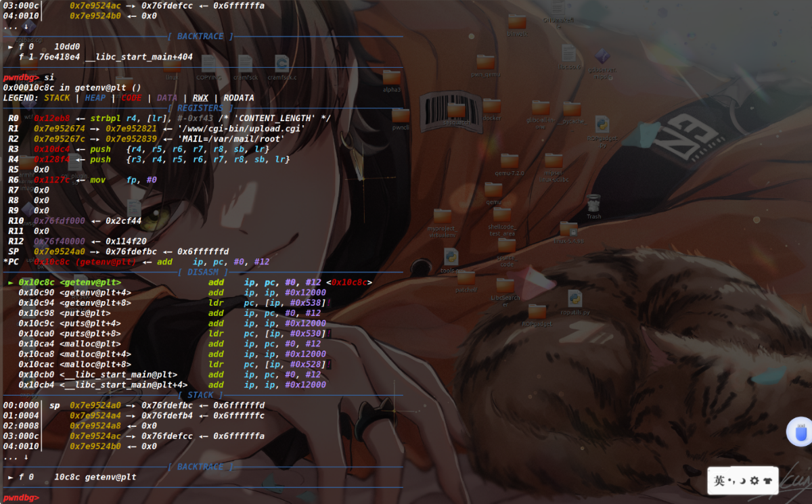The height and width of the screenshot is (504, 812).
Task: Click the current instruction line at getenv@plt
Action: tap(190, 282)
